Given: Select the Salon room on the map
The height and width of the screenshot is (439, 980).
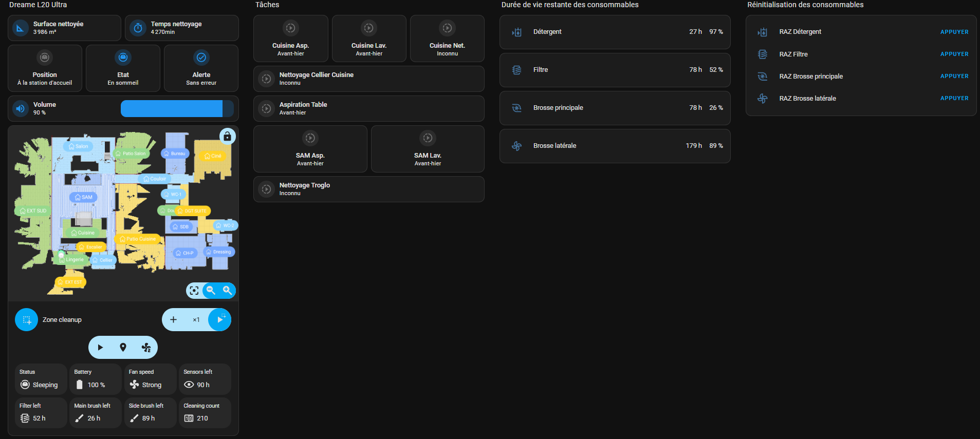Looking at the screenshot, I should pyautogui.click(x=78, y=146).
